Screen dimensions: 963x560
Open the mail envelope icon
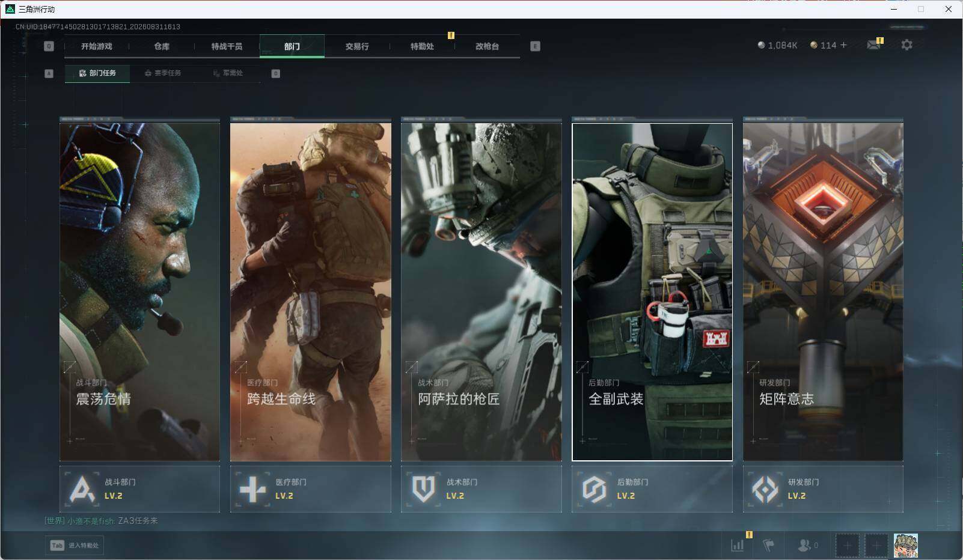point(873,45)
